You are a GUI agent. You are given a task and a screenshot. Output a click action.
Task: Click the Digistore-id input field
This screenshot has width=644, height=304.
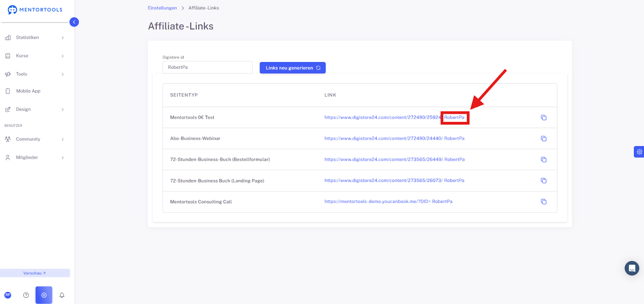tap(207, 67)
